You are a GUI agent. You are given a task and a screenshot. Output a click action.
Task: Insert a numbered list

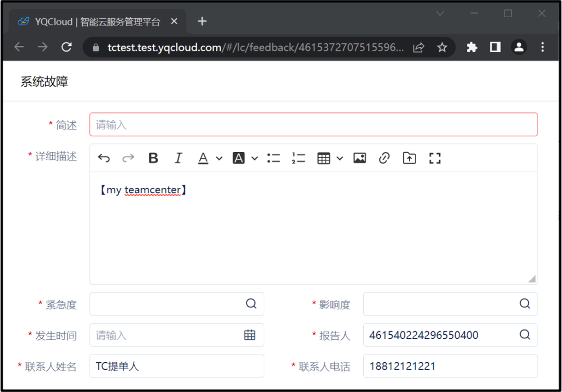coord(299,158)
